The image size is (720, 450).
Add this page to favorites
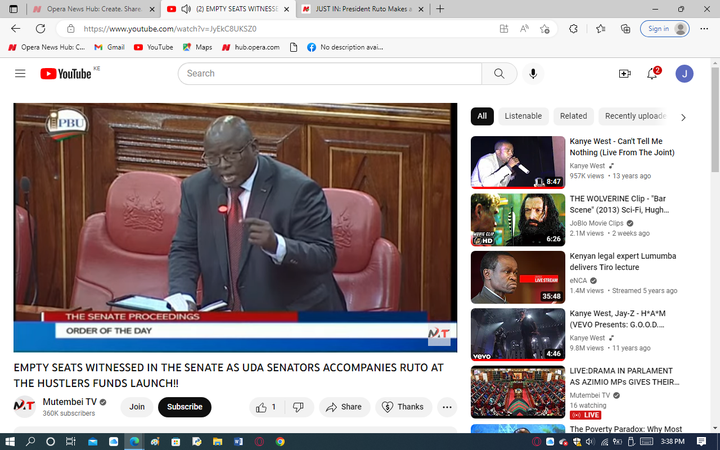(x=545, y=28)
